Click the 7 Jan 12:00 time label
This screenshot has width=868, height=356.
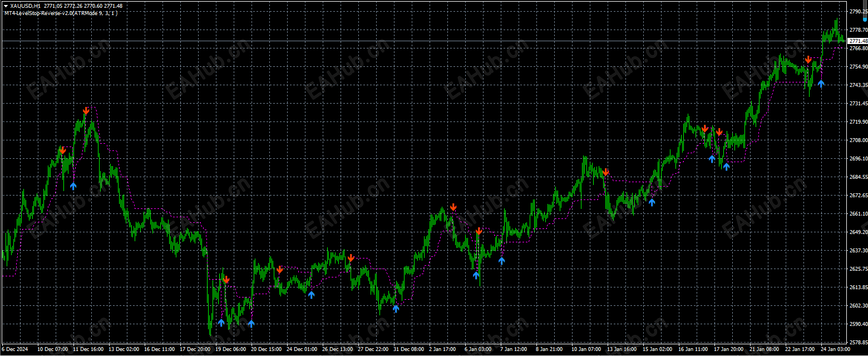(x=514, y=349)
